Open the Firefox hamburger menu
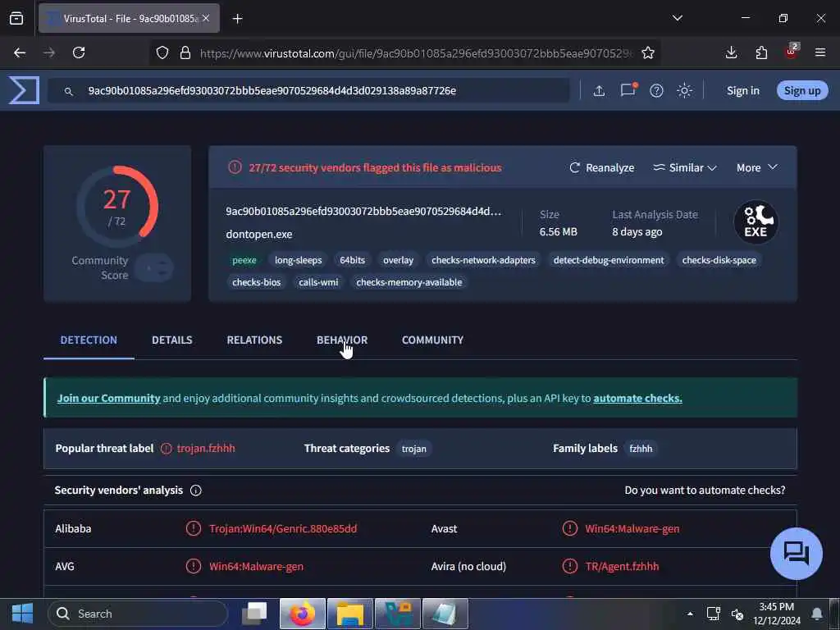The image size is (840, 630). point(820,52)
